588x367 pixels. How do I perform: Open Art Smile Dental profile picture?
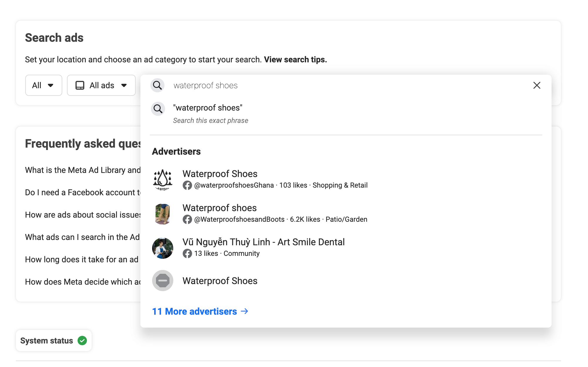pyautogui.click(x=163, y=248)
